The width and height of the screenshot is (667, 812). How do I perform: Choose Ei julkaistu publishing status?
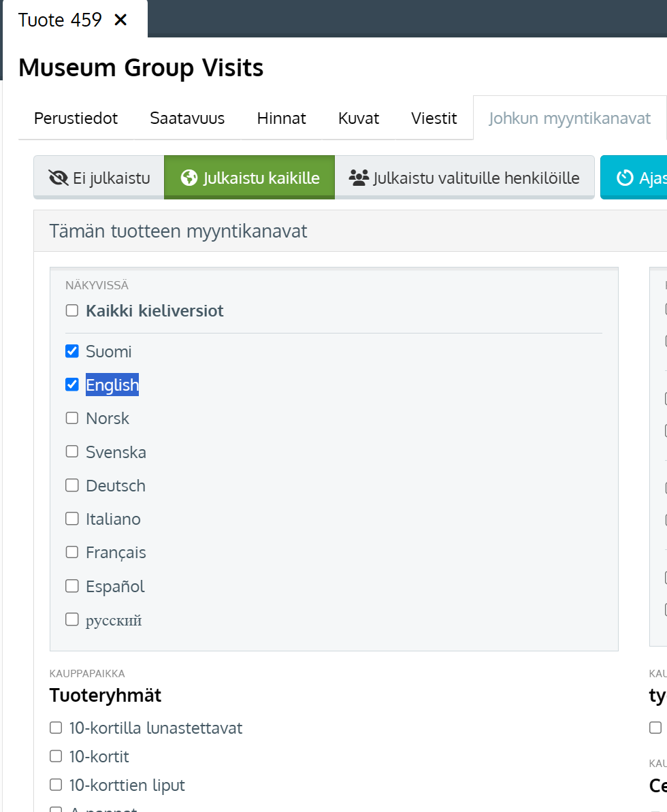[x=99, y=178]
